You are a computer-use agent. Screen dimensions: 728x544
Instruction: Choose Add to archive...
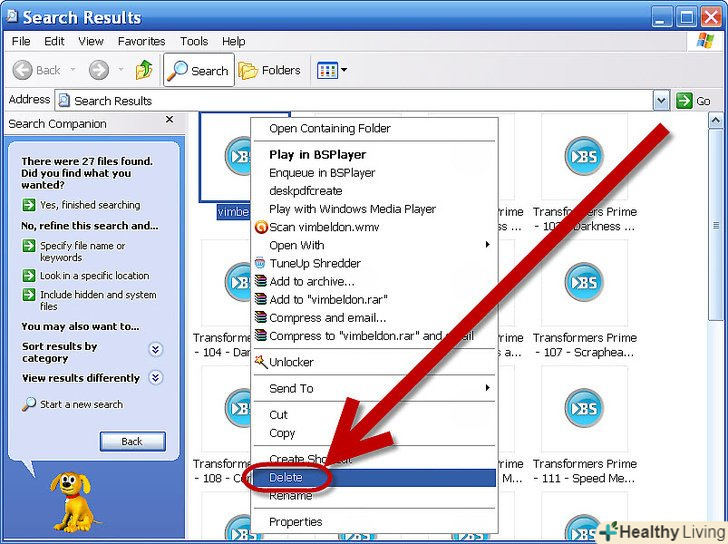coord(374,281)
